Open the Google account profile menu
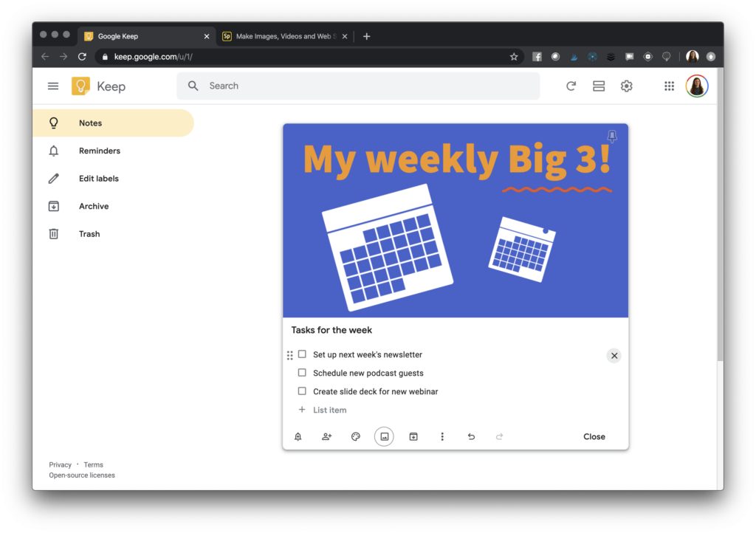This screenshot has height=533, width=756. click(x=696, y=86)
